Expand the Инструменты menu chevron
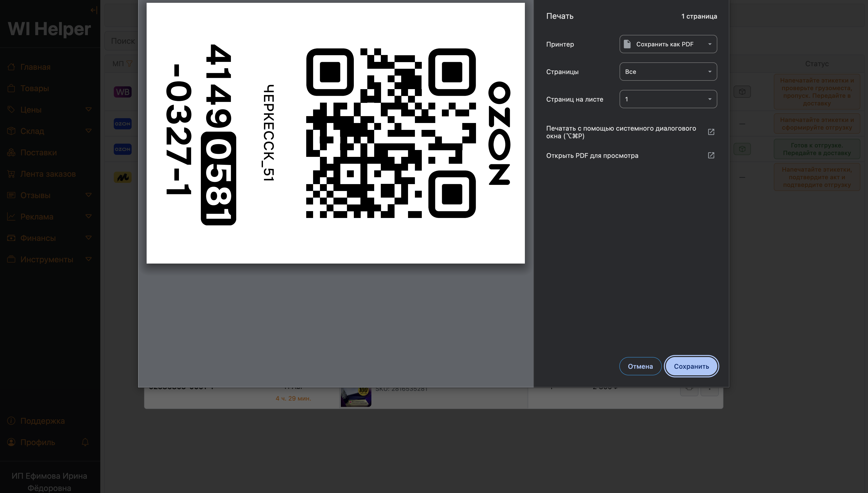868x493 pixels. coord(89,259)
